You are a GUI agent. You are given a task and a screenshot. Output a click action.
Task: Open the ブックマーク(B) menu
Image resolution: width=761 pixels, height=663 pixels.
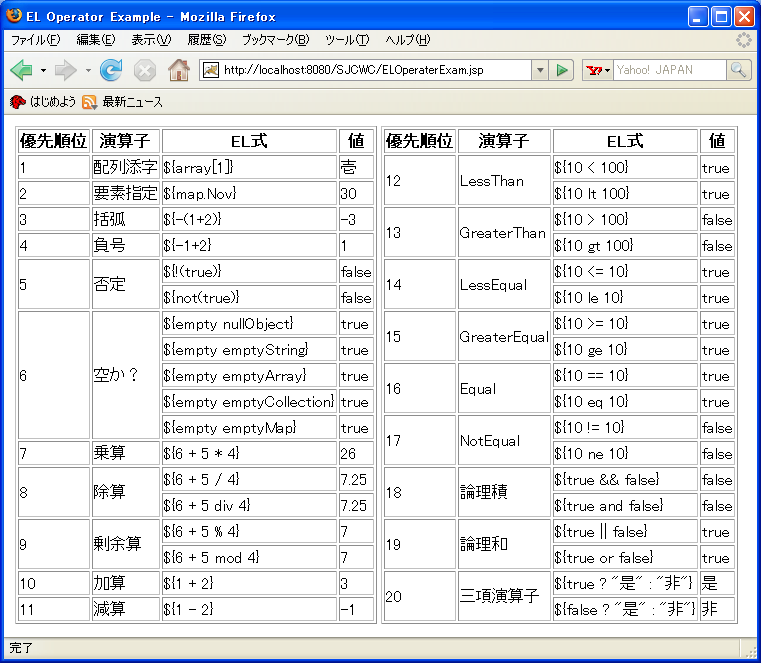(275, 40)
